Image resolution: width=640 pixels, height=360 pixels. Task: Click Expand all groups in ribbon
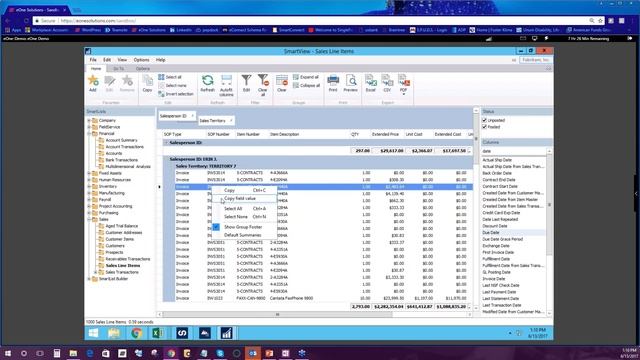tap(306, 77)
